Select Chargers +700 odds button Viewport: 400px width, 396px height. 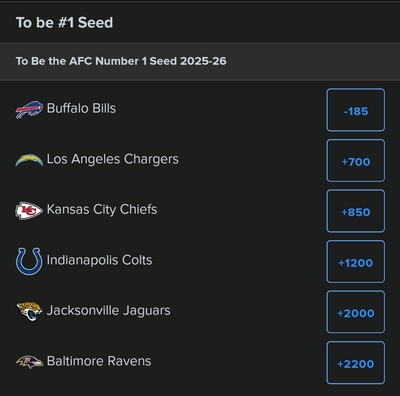click(x=356, y=161)
